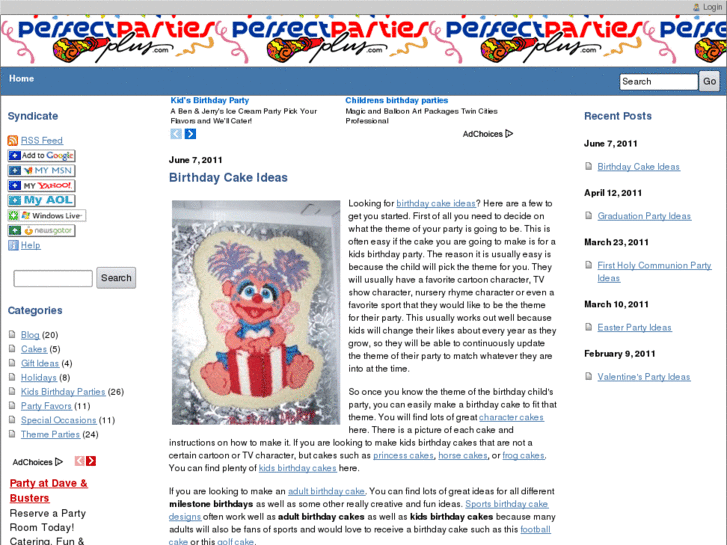Go to next ad with blue arrow
The height and width of the screenshot is (545, 727).
[x=190, y=134]
